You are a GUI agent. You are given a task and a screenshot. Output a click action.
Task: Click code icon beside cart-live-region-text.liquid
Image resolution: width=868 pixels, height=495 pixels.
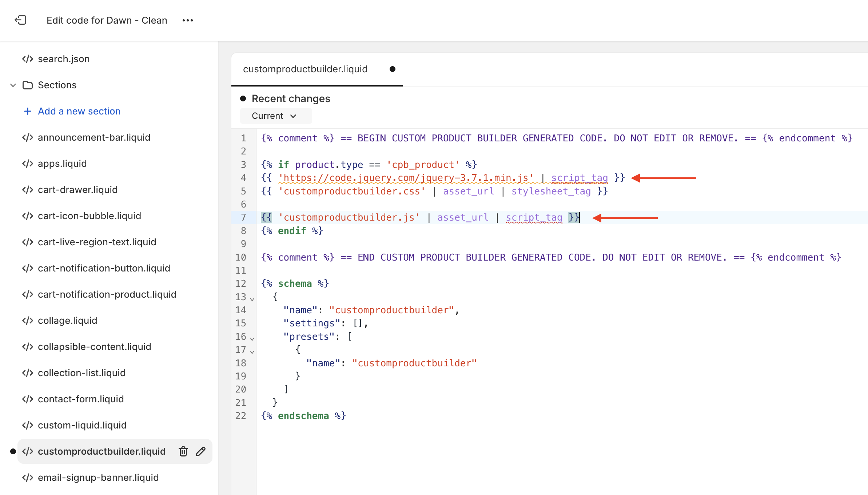(x=28, y=242)
